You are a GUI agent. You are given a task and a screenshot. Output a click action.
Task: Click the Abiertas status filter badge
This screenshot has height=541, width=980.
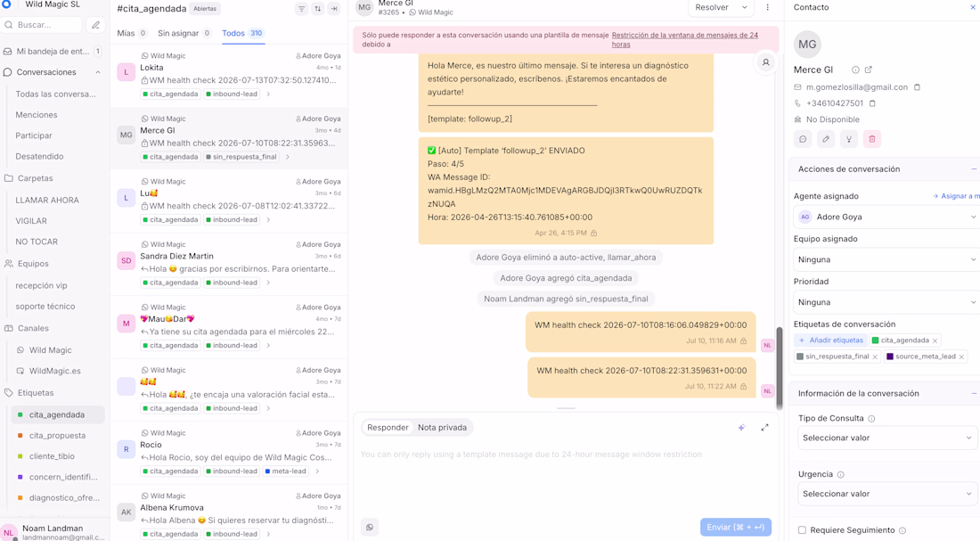[x=204, y=9]
